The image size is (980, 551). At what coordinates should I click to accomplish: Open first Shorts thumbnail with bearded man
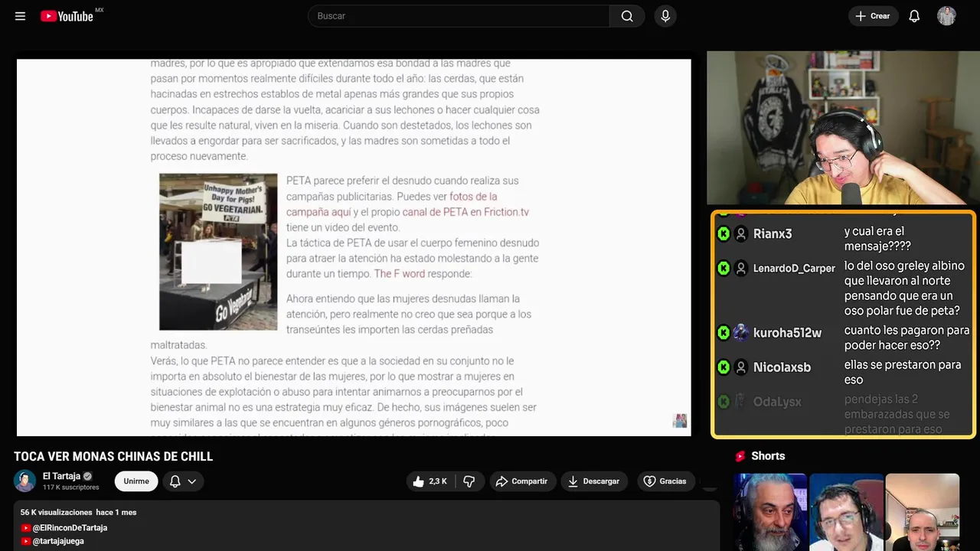click(x=769, y=512)
